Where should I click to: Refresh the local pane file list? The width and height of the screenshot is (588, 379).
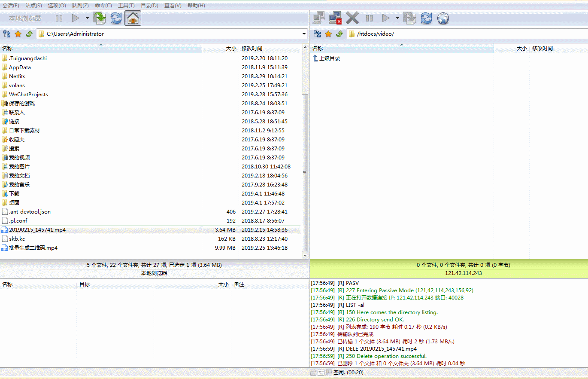pyautogui.click(x=116, y=18)
